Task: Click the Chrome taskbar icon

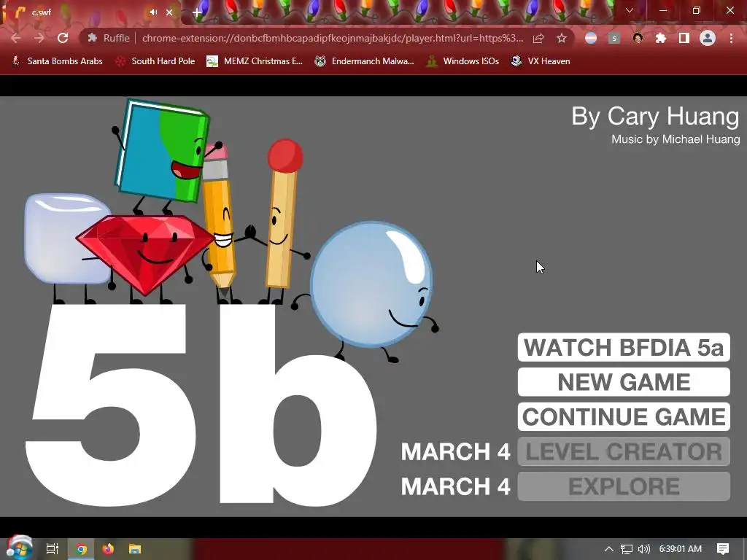Action: tap(82, 549)
